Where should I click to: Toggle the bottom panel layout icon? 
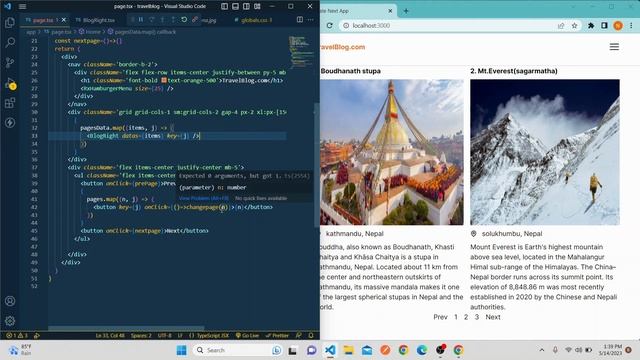(x=236, y=6)
